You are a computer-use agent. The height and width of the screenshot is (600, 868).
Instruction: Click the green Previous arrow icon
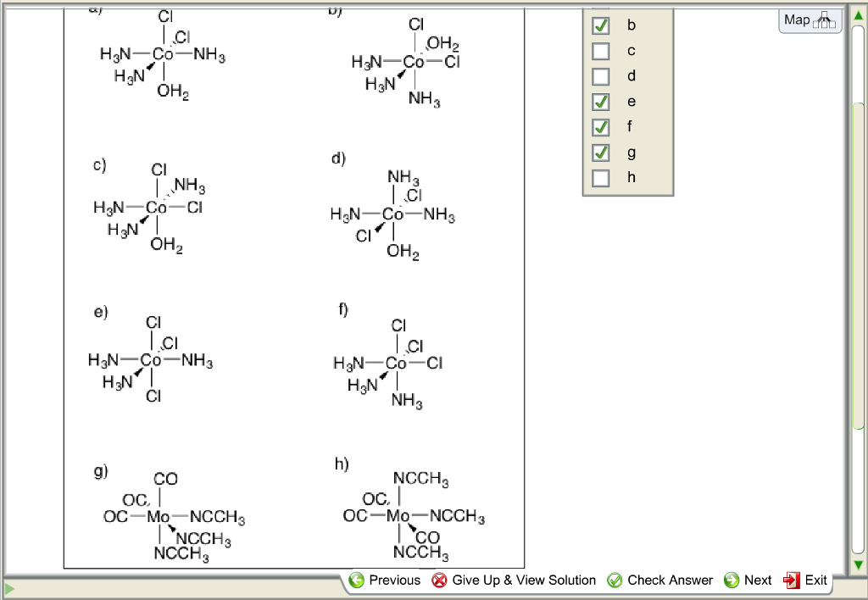[x=357, y=581]
